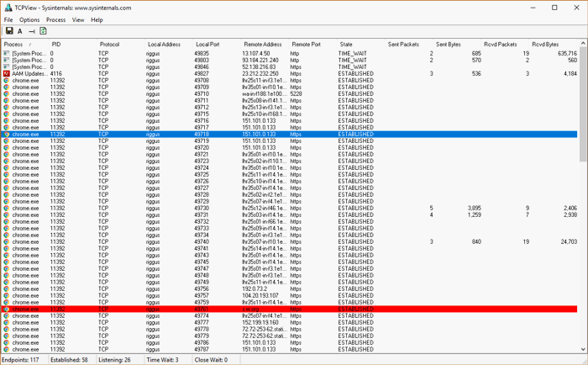Sort by the Remote Port column header
Image resolution: width=588 pixels, height=365 pixels.
[x=313, y=45]
